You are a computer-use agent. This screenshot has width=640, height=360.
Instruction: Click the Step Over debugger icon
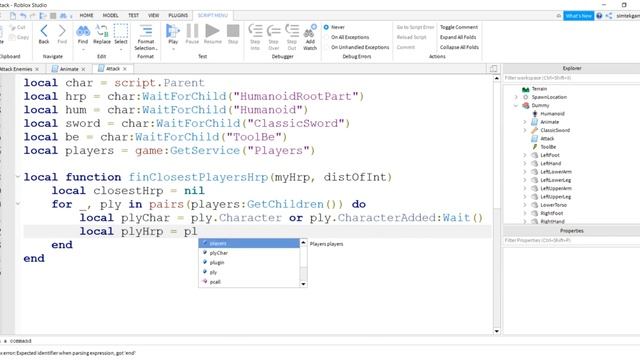[x=273, y=31]
